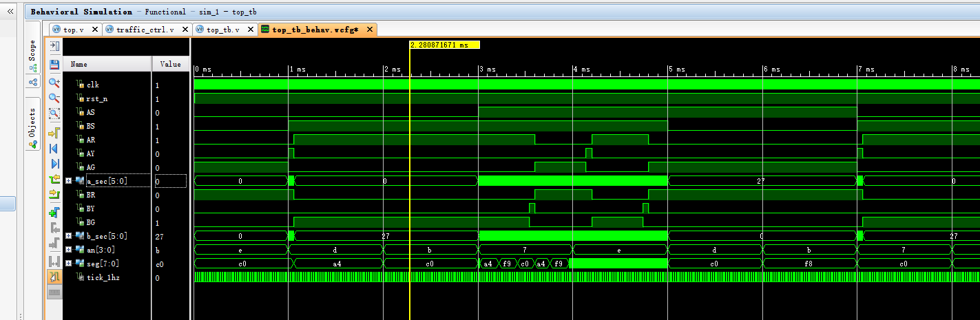Click the Zoom In icon
This screenshot has height=320, width=980.
[x=54, y=83]
